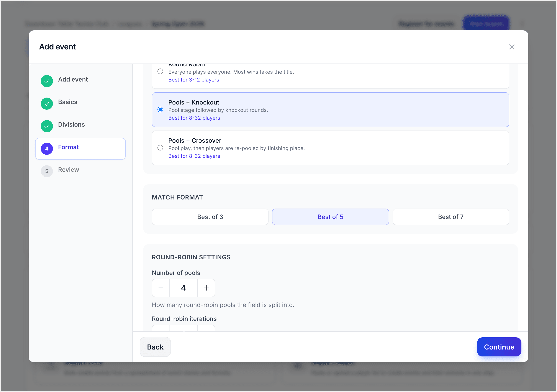557x392 pixels.
Task: Click the step 4 number badge
Action: pyautogui.click(x=47, y=149)
